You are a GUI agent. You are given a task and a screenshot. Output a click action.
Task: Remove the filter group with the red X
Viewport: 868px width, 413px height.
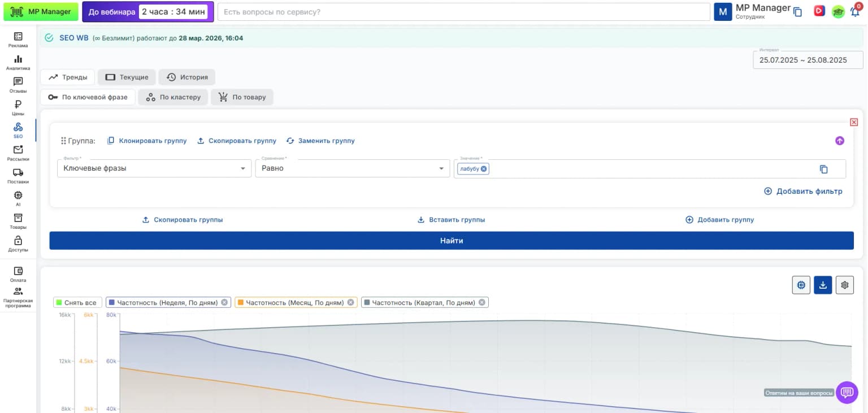854,122
